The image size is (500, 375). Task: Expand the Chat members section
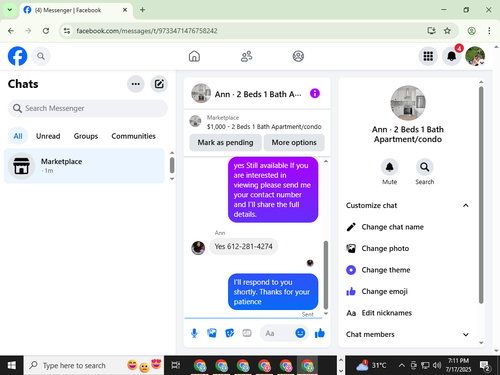click(408, 334)
